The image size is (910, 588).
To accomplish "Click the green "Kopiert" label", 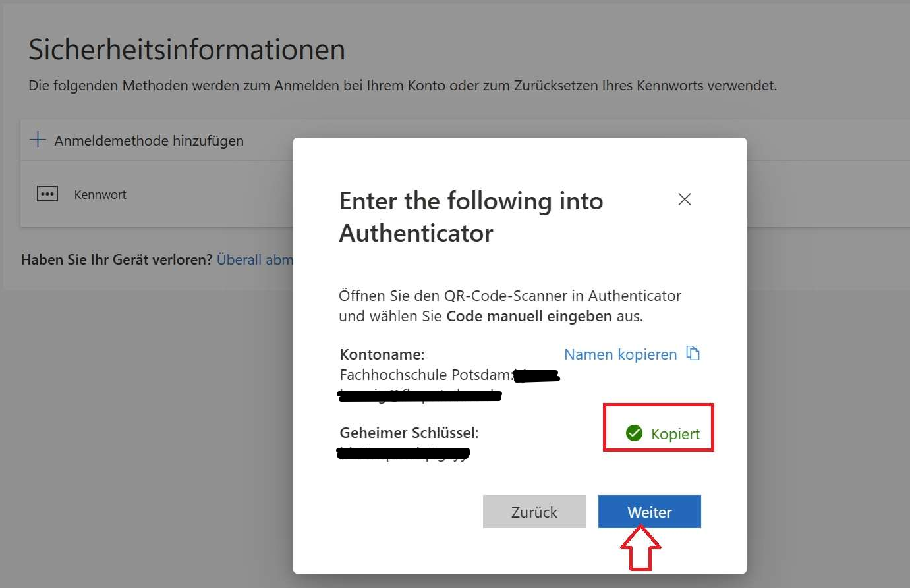I will click(x=675, y=434).
